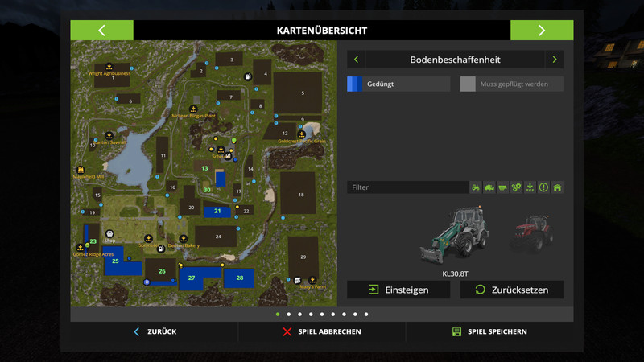Viewport: 644px width, 362px height.
Task: Click field number 11 on the map
Action: point(163,154)
